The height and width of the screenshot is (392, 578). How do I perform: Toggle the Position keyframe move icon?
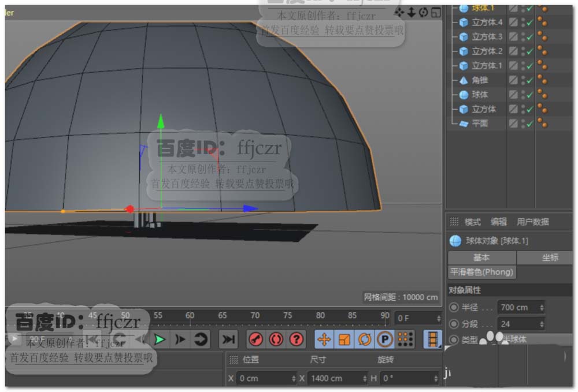pos(324,339)
